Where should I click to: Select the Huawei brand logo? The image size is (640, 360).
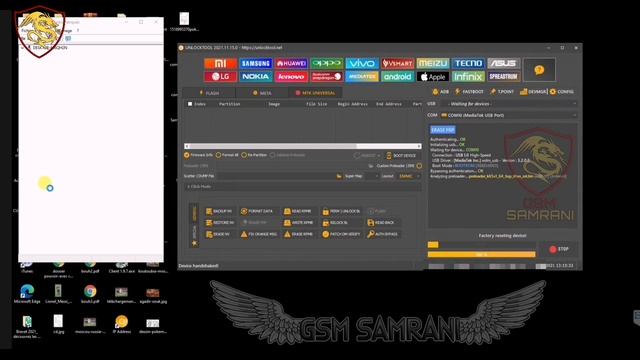(x=291, y=63)
